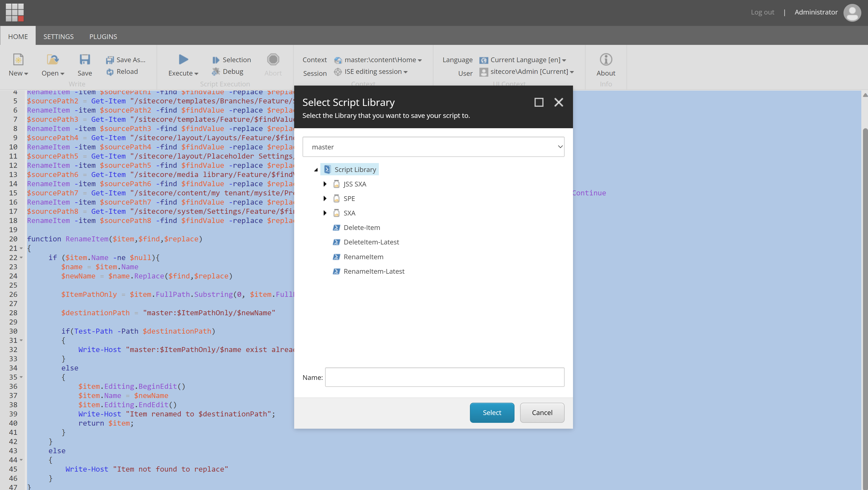Click the Save floppy disk icon
The width and height of the screenshot is (868, 490).
[x=85, y=60]
